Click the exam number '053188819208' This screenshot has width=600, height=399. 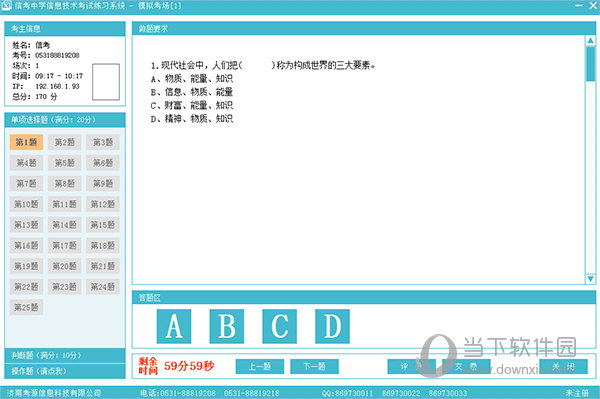(57, 55)
